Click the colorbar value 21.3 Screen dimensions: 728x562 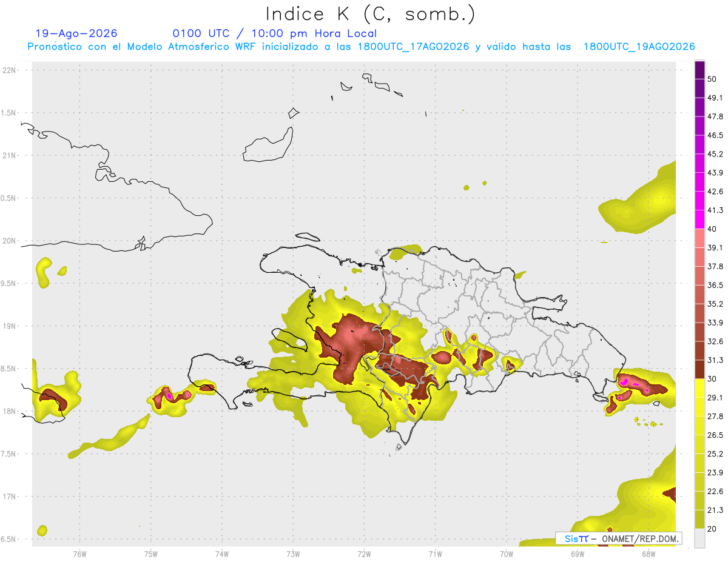715,510
